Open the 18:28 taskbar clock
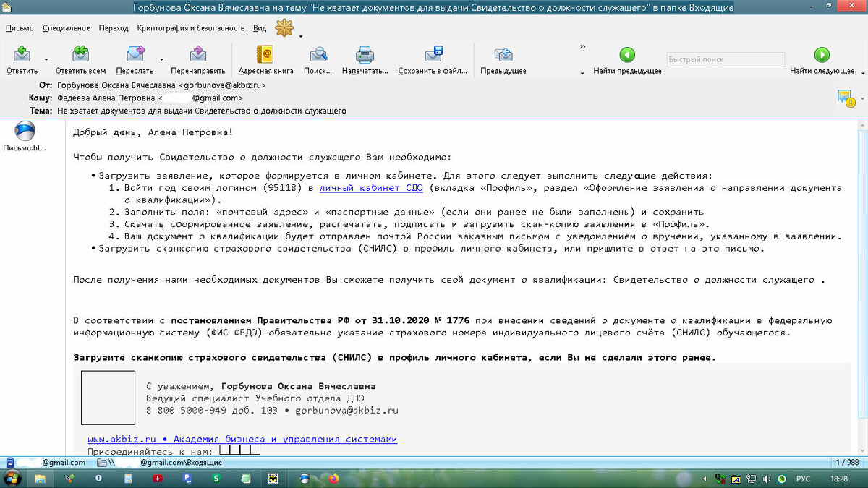The height and width of the screenshot is (488, 868). point(839,478)
